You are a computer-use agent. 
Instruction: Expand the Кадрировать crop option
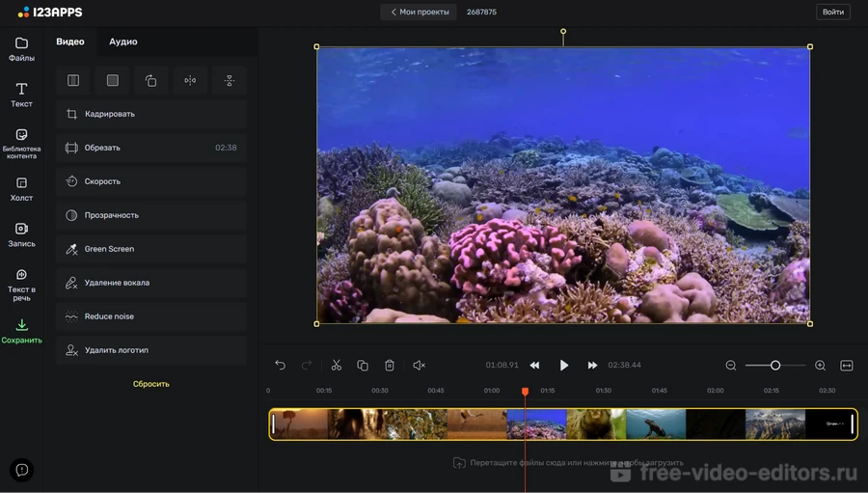coord(150,114)
